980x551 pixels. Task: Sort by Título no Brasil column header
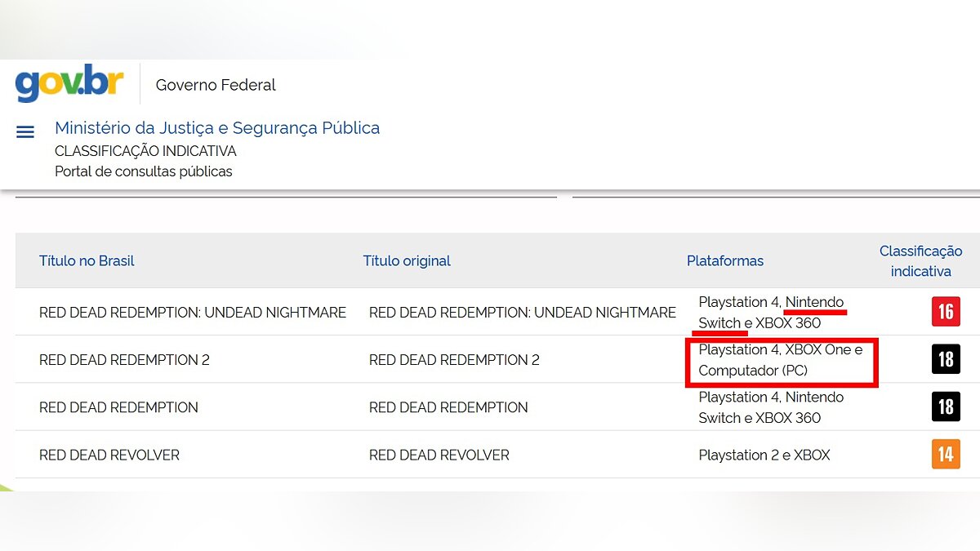(x=87, y=261)
